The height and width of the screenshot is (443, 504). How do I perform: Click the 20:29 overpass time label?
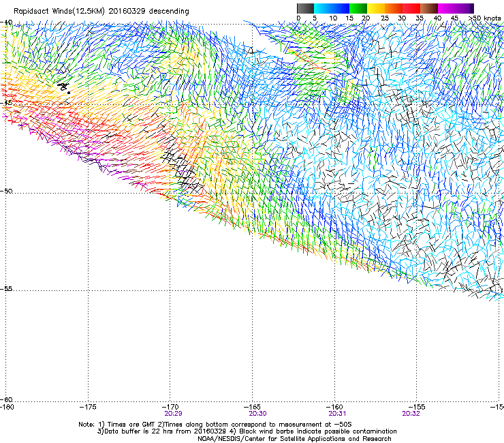173,414
